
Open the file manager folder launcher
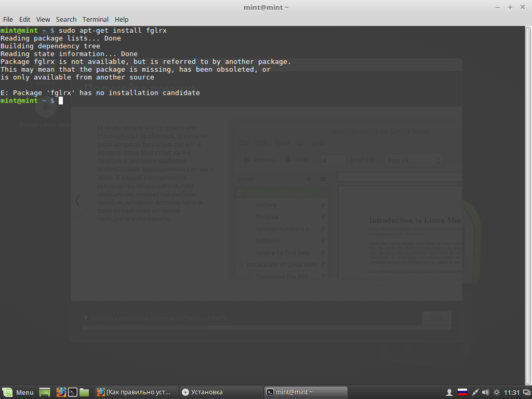[85, 392]
